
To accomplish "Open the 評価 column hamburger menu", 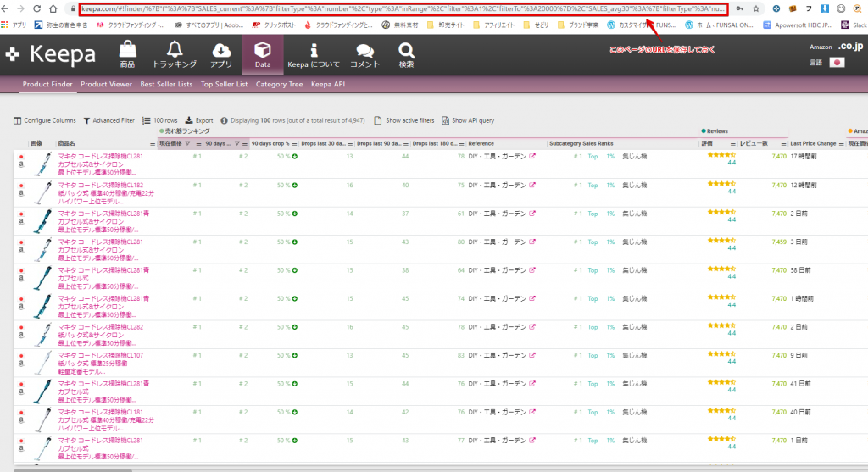I will click(732, 143).
